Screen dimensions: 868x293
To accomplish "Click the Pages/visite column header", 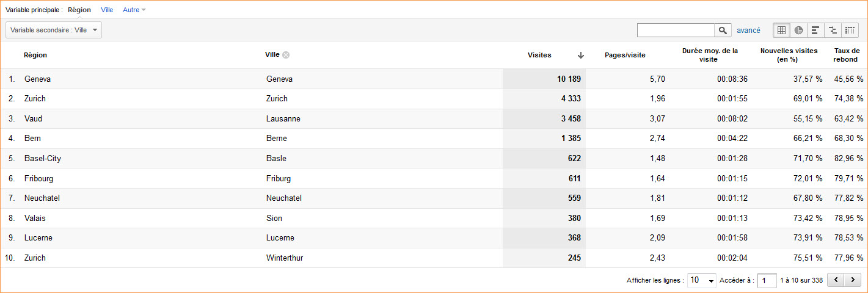I will click(625, 55).
